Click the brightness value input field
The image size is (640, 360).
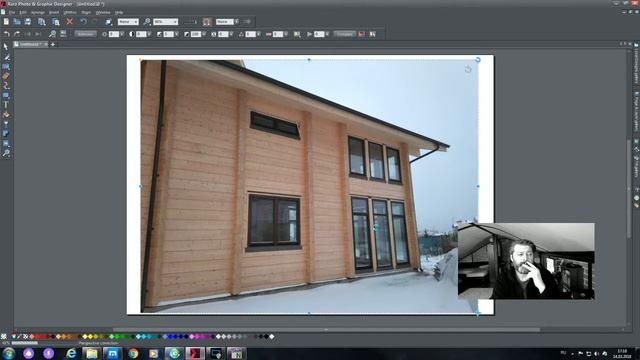pyautogui.click(x=114, y=34)
